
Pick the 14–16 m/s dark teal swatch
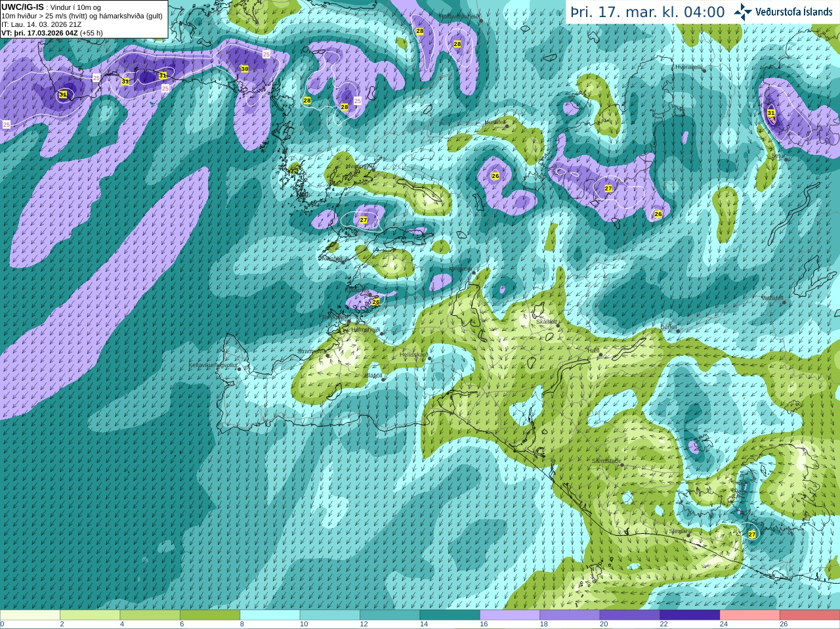click(450, 615)
